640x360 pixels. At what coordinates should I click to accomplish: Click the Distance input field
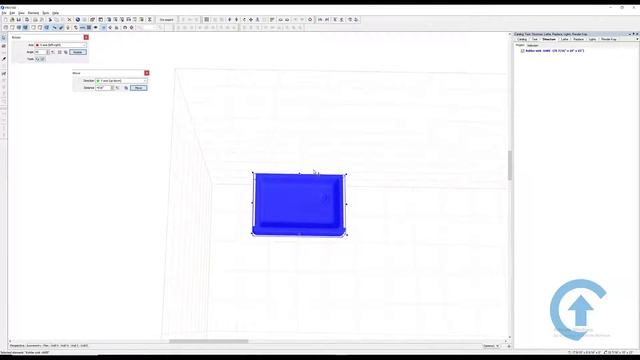click(103, 88)
